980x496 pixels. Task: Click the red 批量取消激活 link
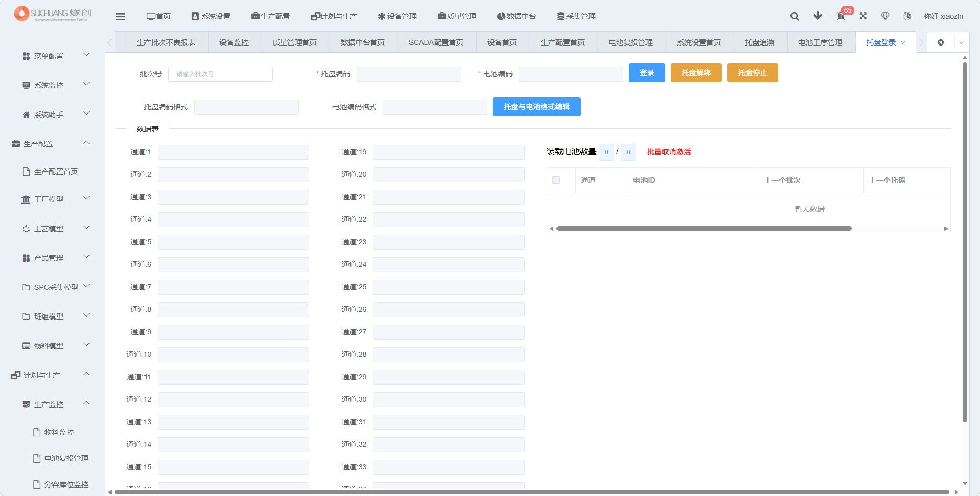pyautogui.click(x=669, y=152)
